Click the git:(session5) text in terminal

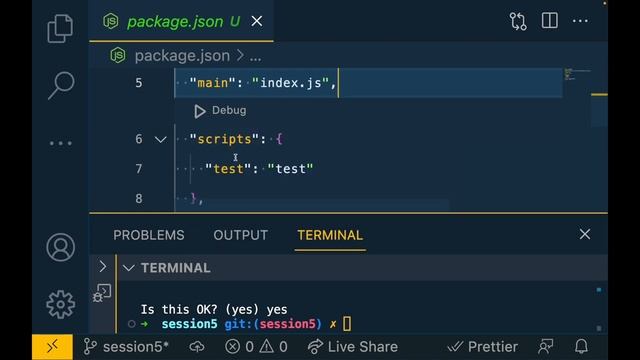(273, 324)
